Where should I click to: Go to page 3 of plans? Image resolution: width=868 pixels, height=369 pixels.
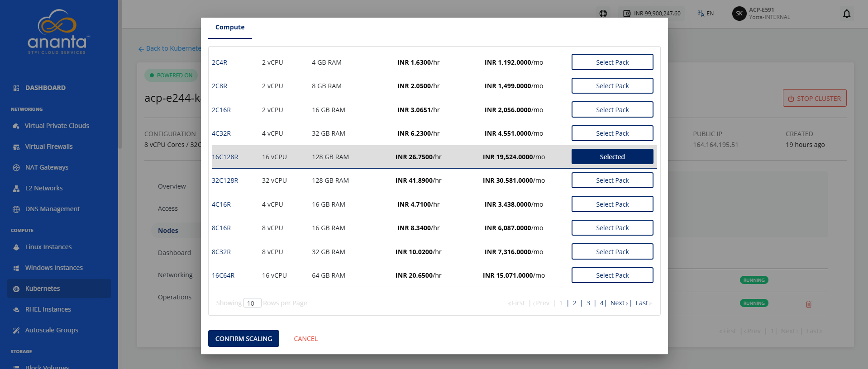pyautogui.click(x=588, y=303)
